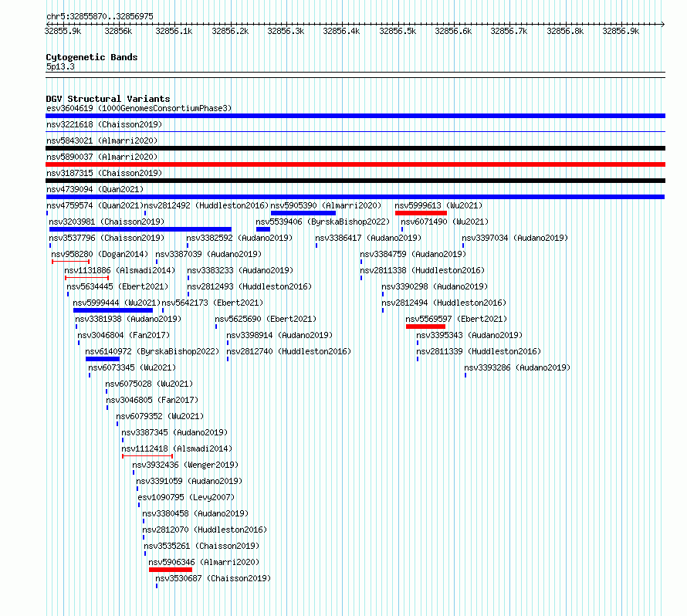Click the nsv2812493 (Huddleston2016) label
Image resolution: width=687 pixels, height=616 pixels.
(x=250, y=286)
